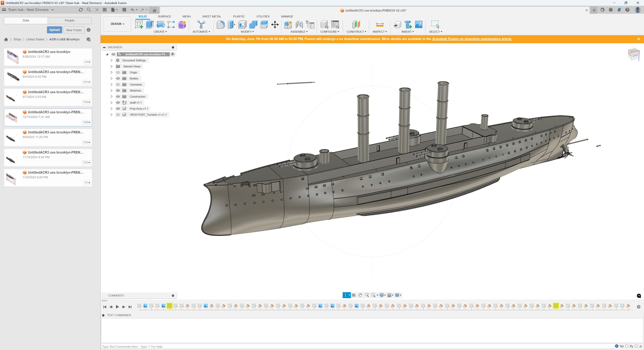This screenshot has width=644, height=350.
Task: Hide the Bodies folder visibility
Action: tap(118, 78)
